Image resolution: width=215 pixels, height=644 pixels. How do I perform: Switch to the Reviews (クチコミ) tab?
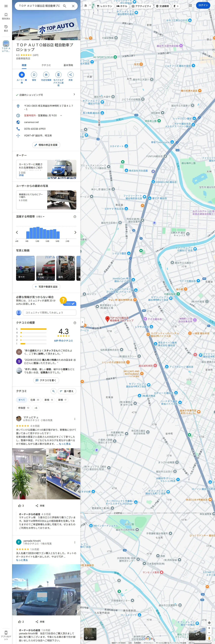tap(46, 65)
